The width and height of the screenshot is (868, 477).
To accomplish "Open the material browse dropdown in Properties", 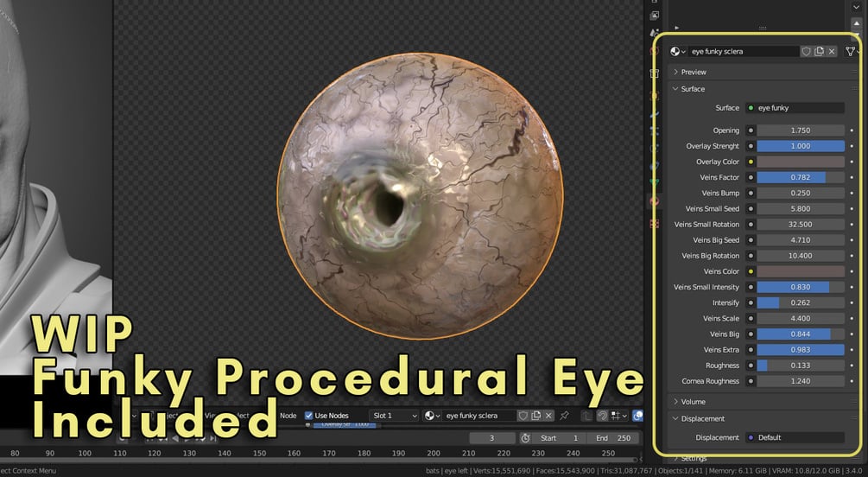I will point(678,52).
